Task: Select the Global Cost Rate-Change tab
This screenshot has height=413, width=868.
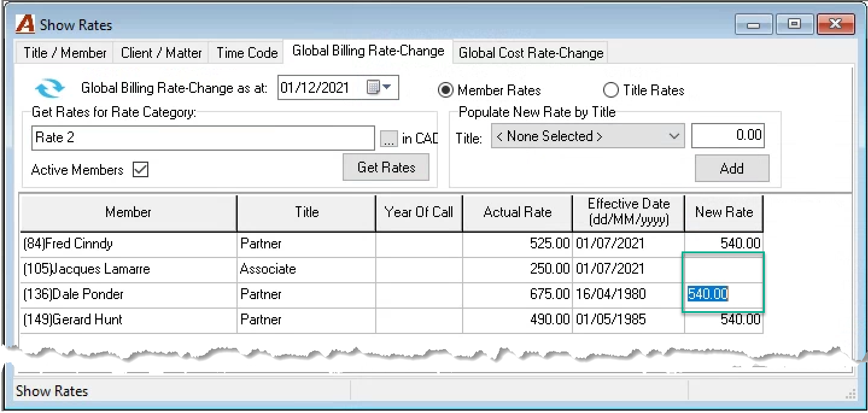Action: 531,52
